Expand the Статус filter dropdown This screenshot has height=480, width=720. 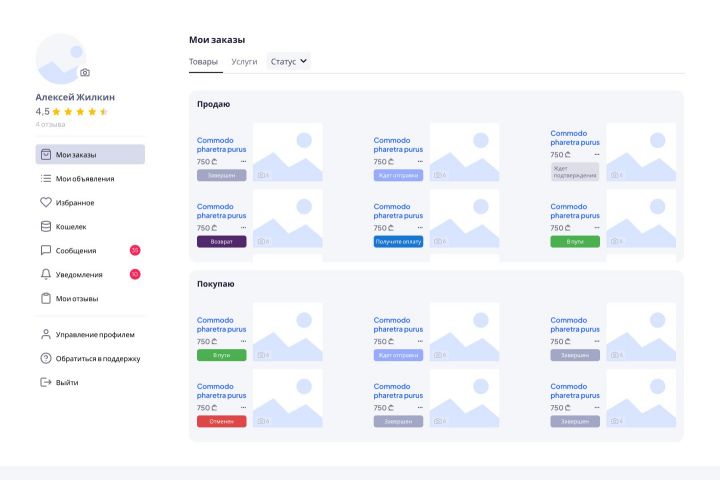click(x=289, y=61)
